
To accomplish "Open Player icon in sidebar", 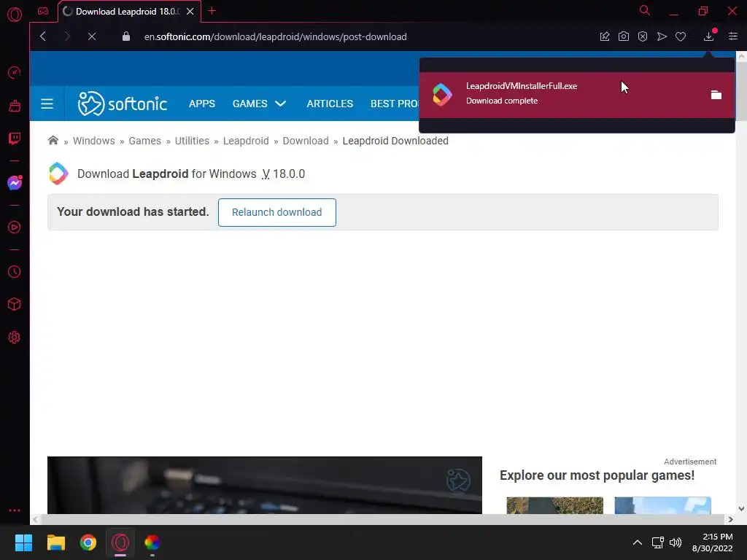I will [15, 227].
